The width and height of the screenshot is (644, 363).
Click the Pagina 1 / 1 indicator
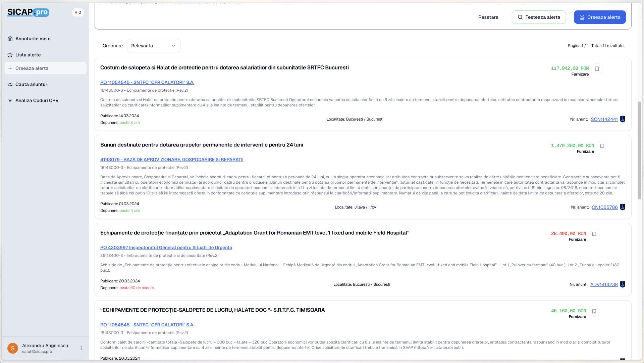(578, 46)
